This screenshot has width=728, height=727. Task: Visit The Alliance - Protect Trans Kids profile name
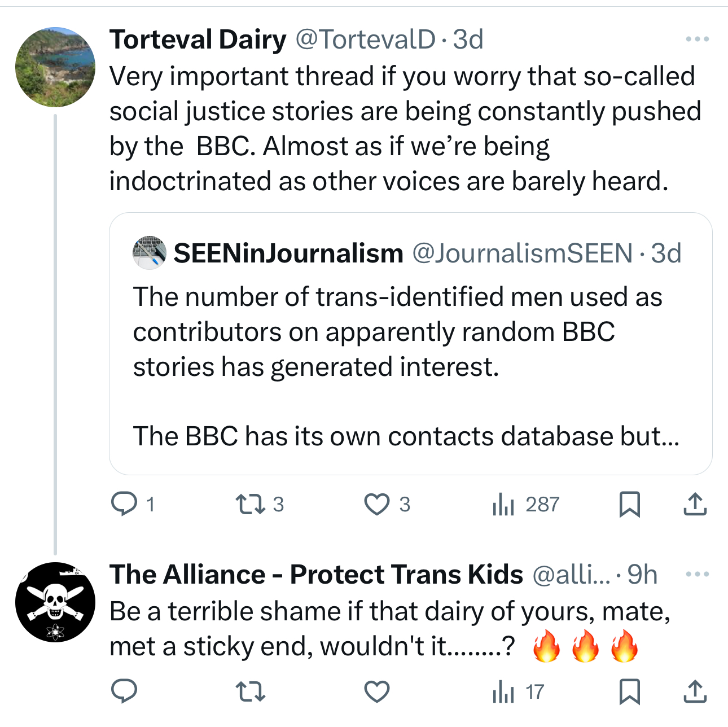[316, 575]
